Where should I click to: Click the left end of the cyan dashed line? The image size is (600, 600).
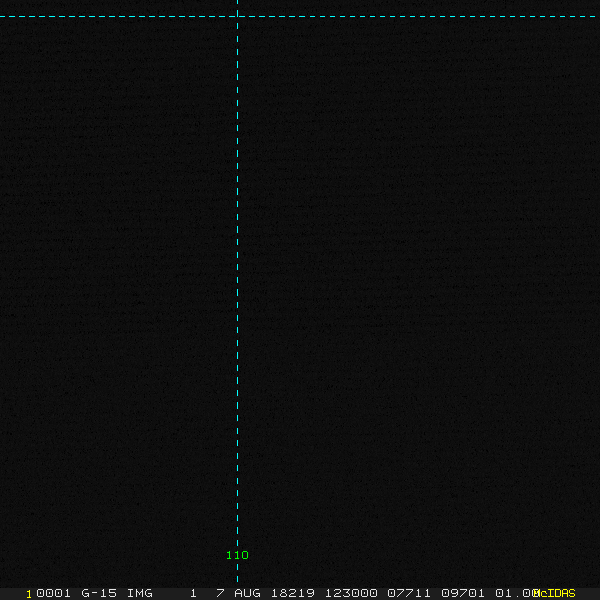[x=4, y=16]
